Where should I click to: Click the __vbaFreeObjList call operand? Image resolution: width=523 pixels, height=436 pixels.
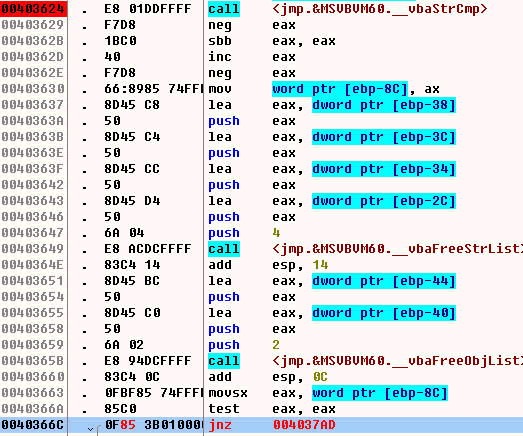pyautogui.click(x=397, y=361)
